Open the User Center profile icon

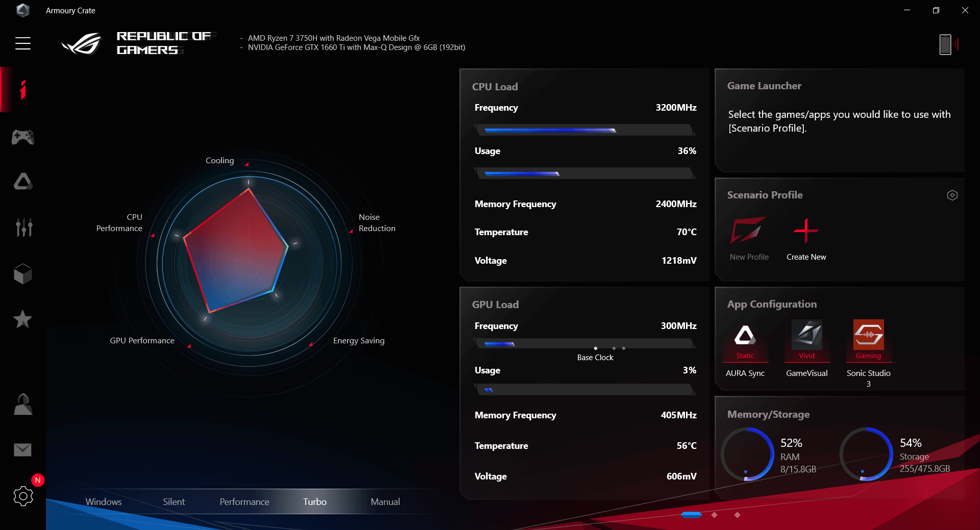tap(23, 404)
